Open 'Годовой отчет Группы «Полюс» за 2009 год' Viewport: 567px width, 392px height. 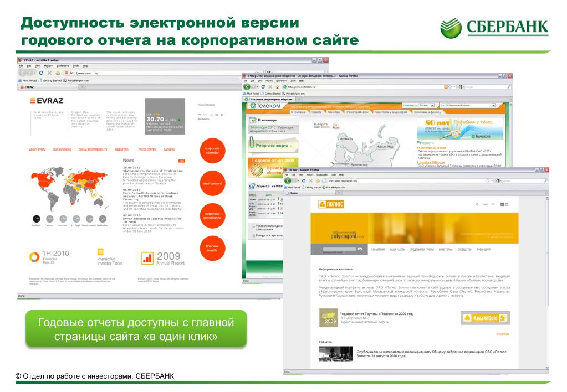coord(376,314)
